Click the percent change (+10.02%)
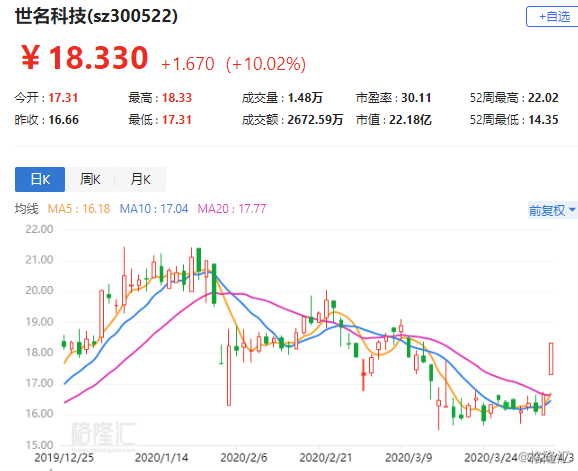Image resolution: width=578 pixels, height=471 pixels. coord(266,64)
